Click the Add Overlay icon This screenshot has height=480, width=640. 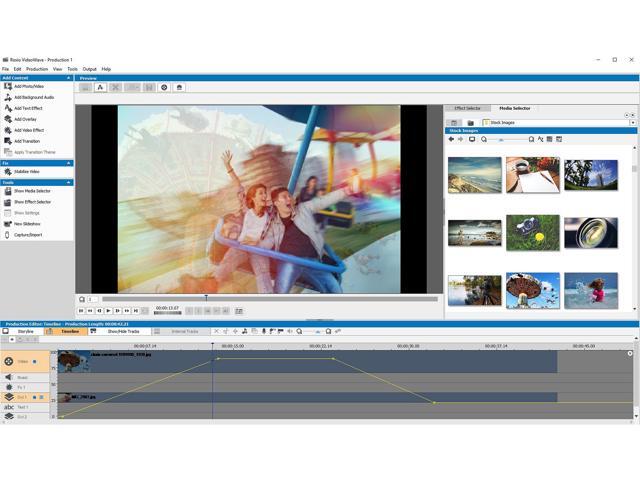pos(8,119)
